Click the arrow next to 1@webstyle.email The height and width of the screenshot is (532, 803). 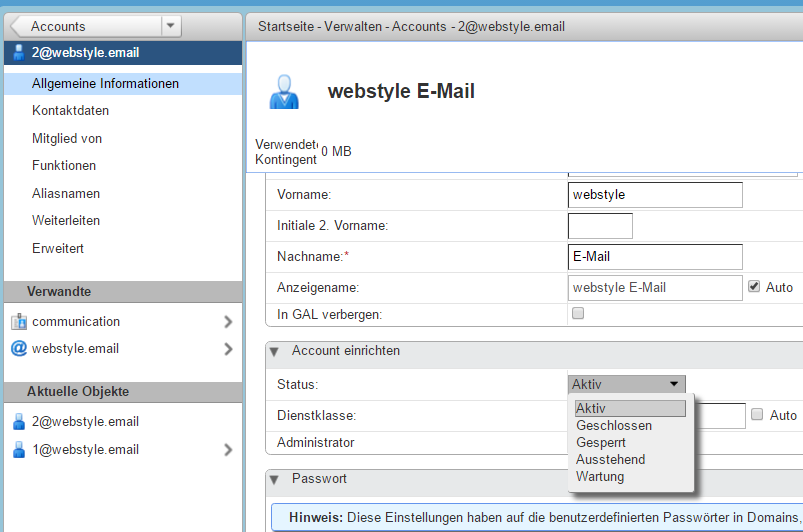tap(228, 450)
